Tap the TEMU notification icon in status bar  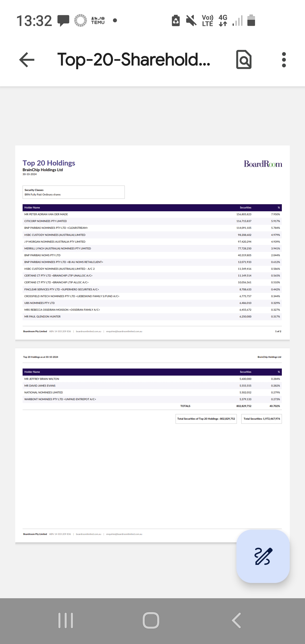point(98,21)
